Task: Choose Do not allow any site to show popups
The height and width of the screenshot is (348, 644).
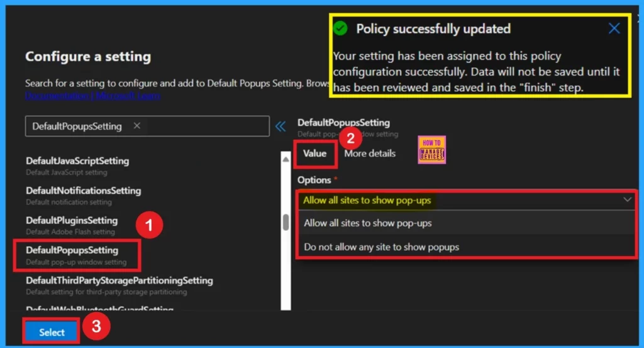Action: pyautogui.click(x=467, y=247)
